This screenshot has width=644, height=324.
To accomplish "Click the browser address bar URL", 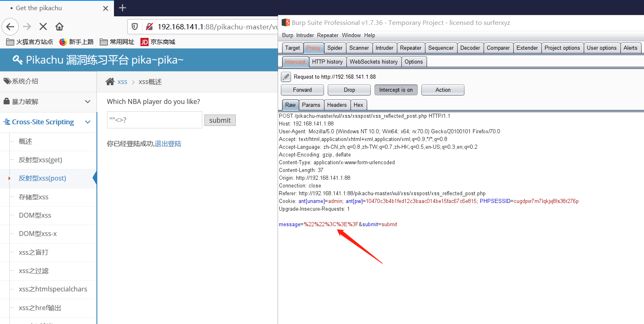I will [x=217, y=26].
